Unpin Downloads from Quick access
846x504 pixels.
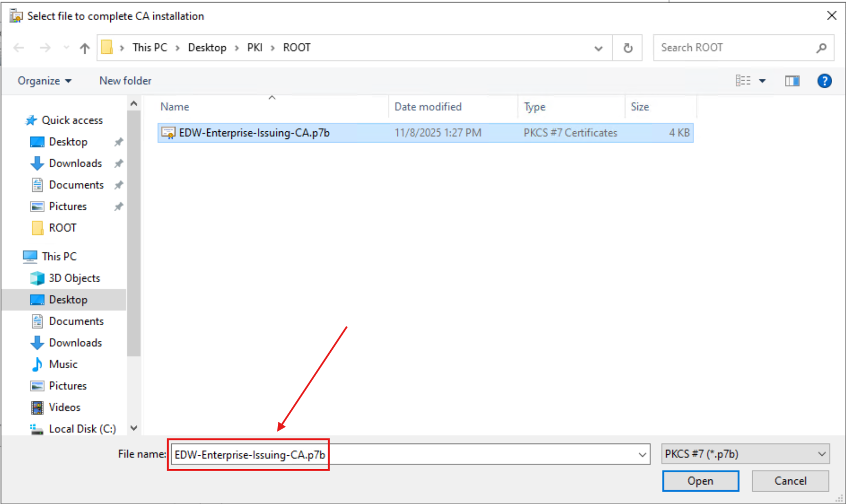[x=118, y=163]
